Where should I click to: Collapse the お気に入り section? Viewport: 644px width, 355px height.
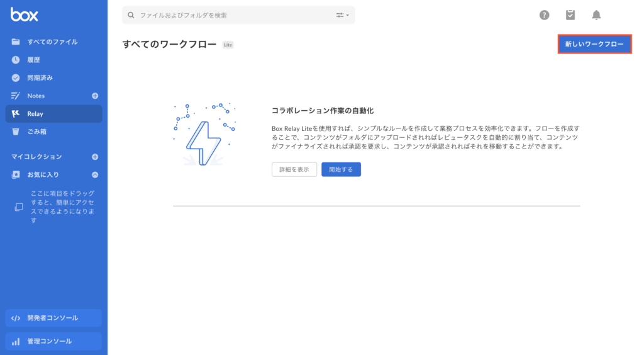click(x=95, y=174)
